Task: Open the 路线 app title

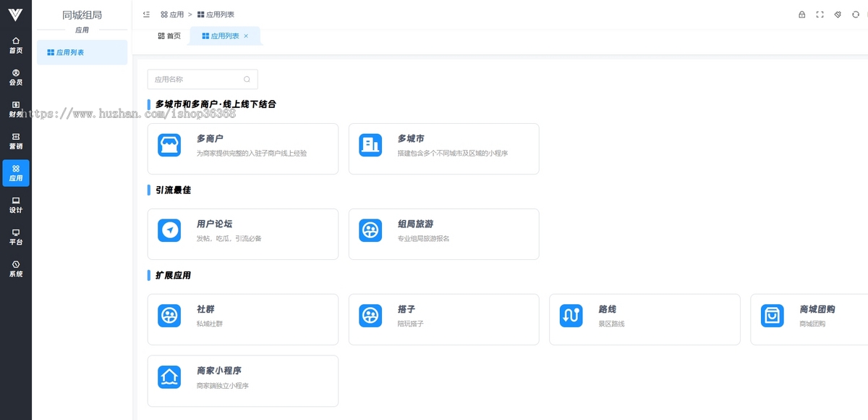Action: pos(608,309)
